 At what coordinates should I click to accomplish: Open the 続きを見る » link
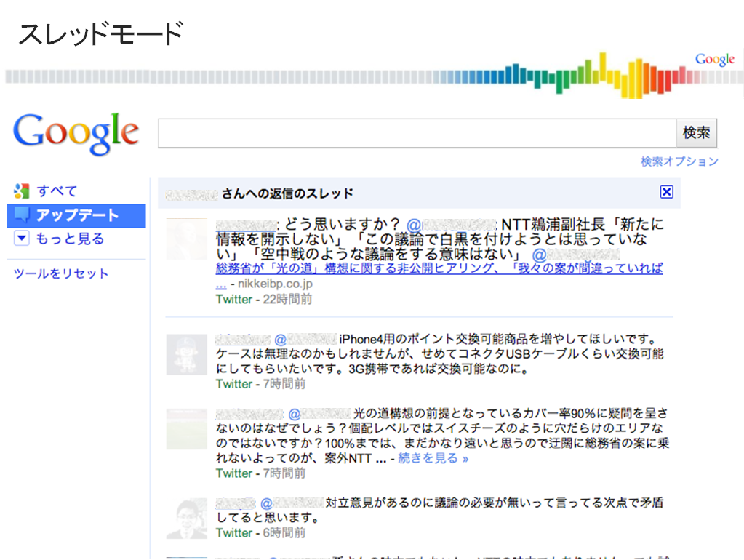434,458
